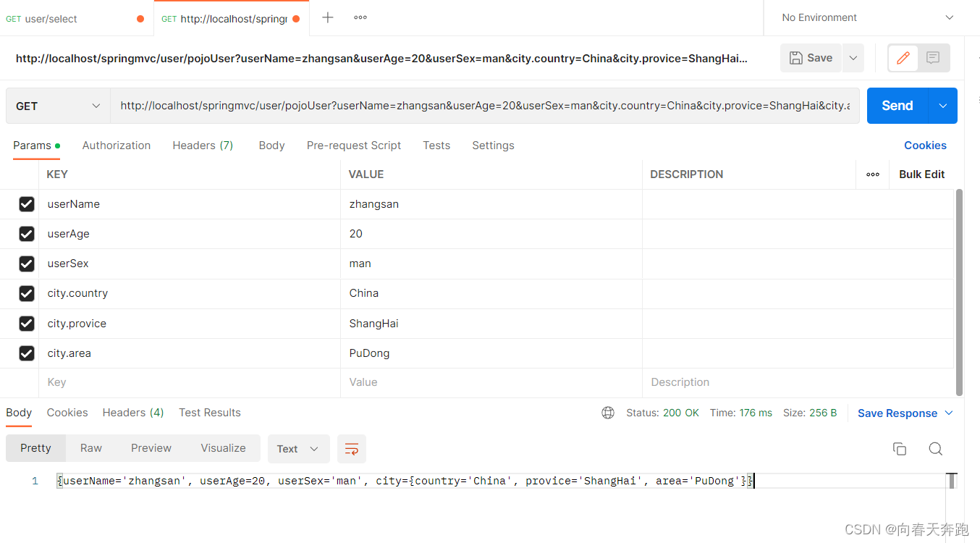Select the Visualize response view
The width and height of the screenshot is (980, 543).
pyautogui.click(x=223, y=448)
